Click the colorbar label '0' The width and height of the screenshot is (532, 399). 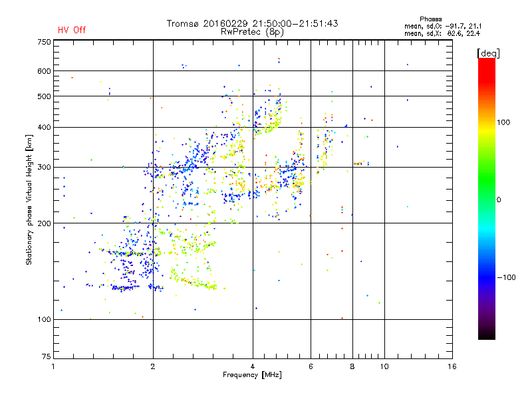499,200
